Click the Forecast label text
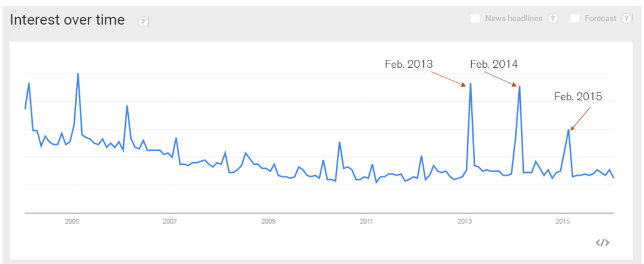The image size is (644, 264). pos(601,18)
